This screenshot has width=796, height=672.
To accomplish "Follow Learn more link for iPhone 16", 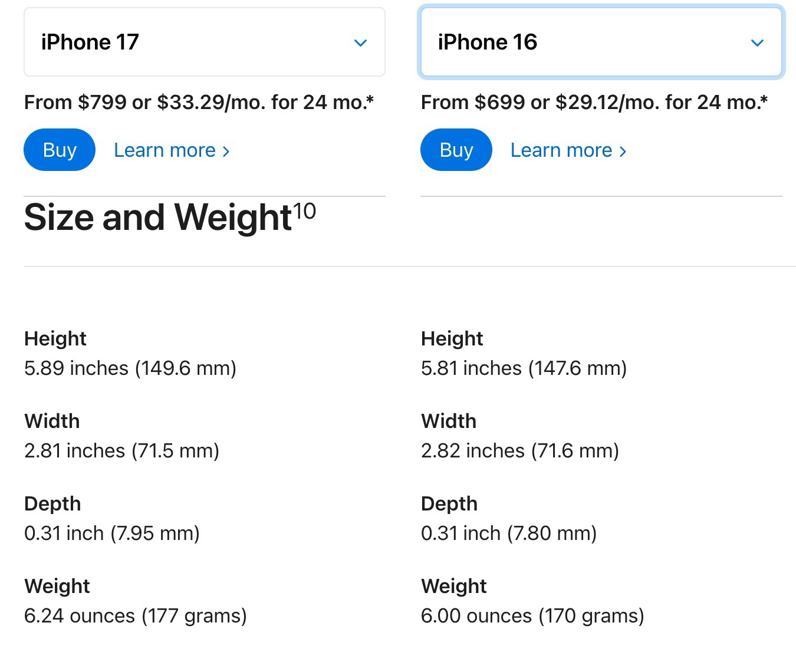I will point(568,150).
